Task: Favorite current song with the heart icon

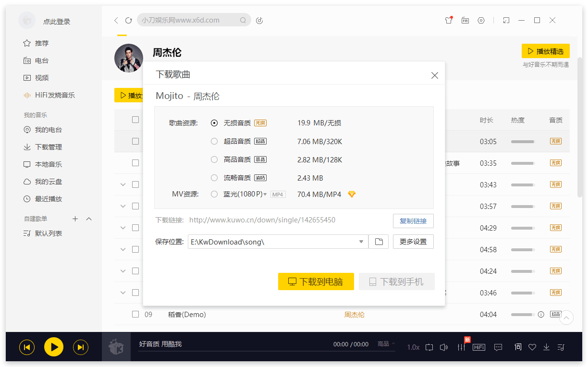Action: pyautogui.click(x=532, y=347)
